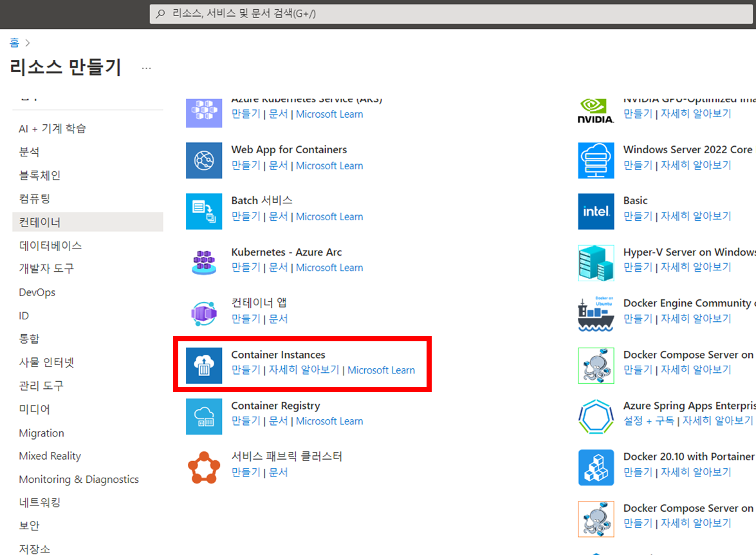This screenshot has height=555, width=756.
Task: Select 블록체인 category
Action: click(x=88, y=175)
